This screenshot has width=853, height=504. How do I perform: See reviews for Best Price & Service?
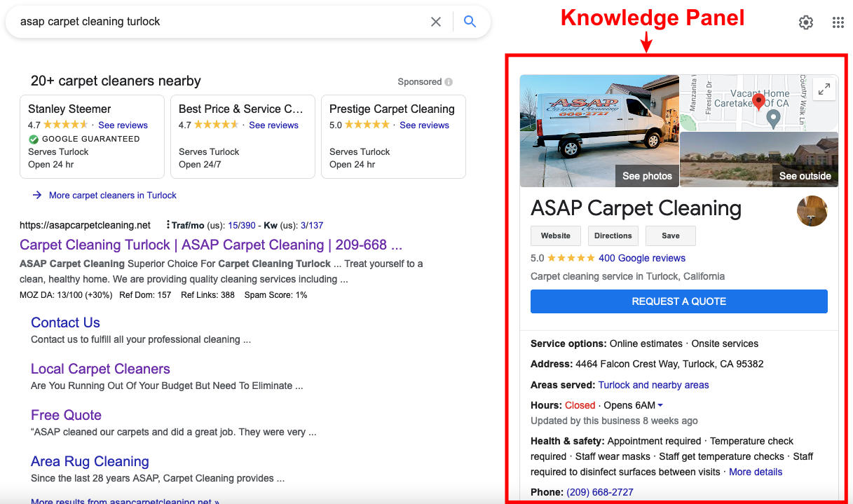pos(273,125)
